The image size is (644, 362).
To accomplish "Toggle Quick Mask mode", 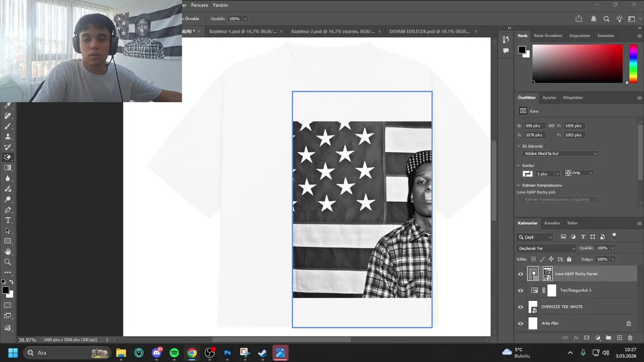I will pos(8,305).
